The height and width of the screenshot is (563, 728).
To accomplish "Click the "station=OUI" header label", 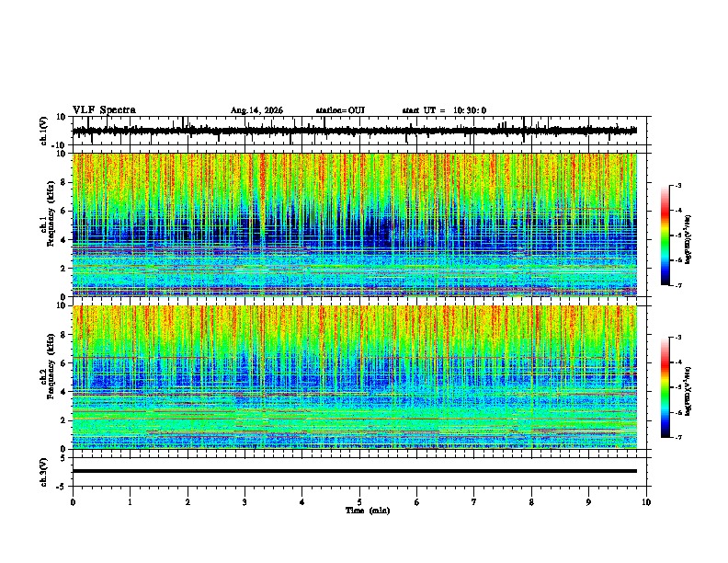I will (x=340, y=110).
